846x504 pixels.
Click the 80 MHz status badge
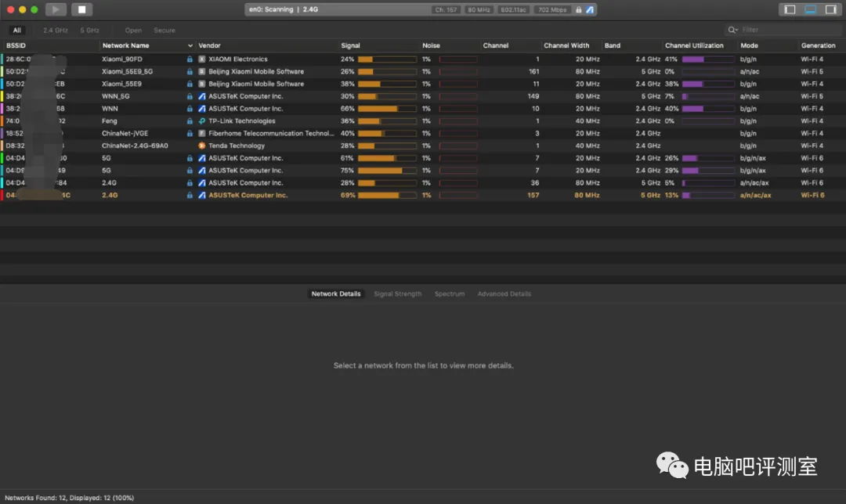coord(479,9)
